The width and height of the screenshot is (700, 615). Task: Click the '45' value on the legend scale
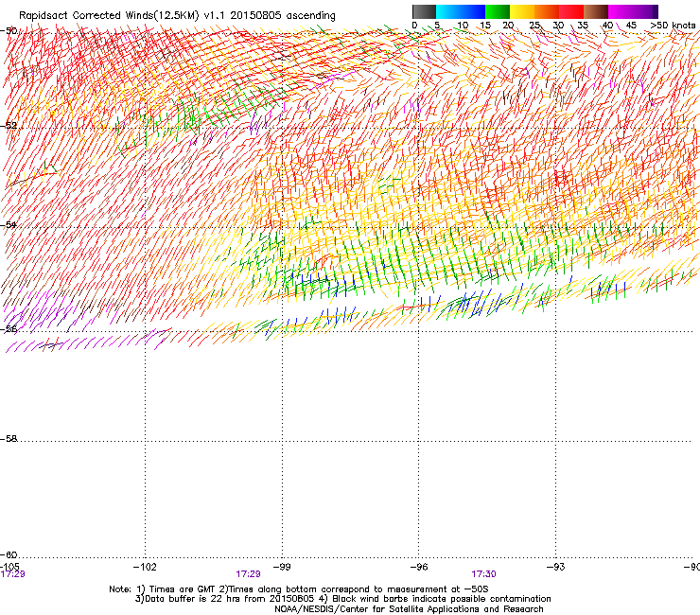631,26
